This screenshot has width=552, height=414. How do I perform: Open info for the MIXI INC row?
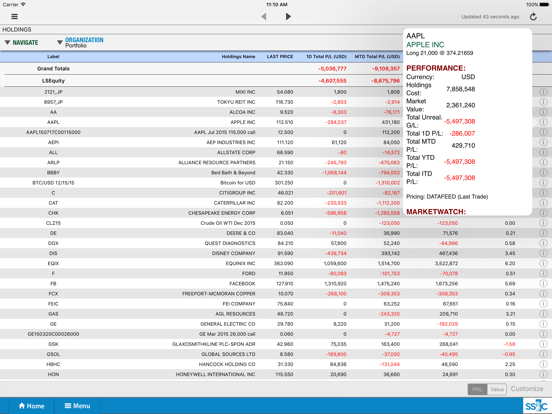pyautogui.click(x=543, y=92)
